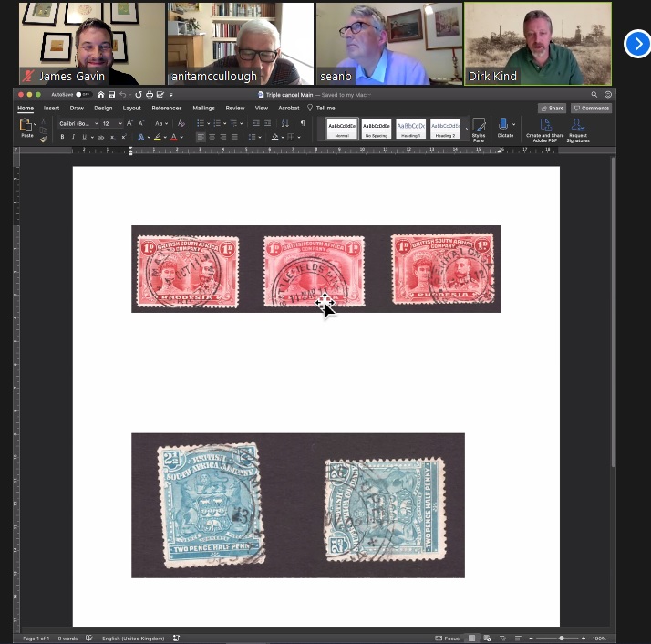Switch to Web Layout view in status bar
Screen dimensions: 651x644
(x=488, y=639)
